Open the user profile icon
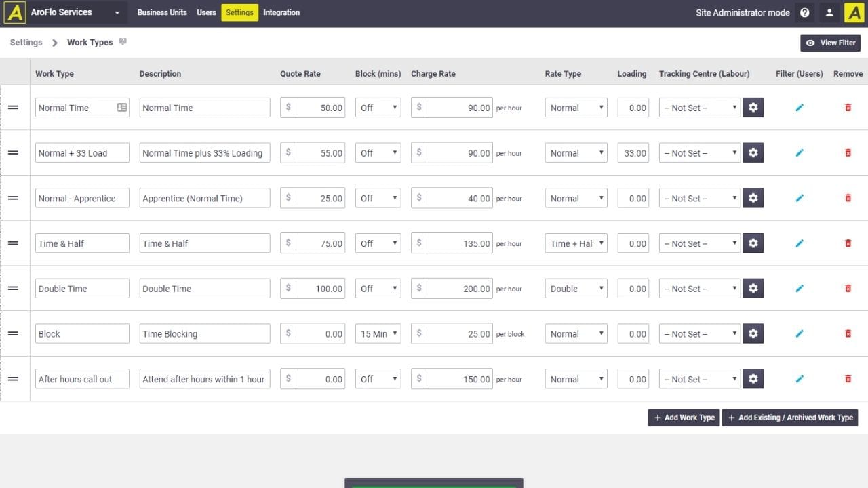 829,13
